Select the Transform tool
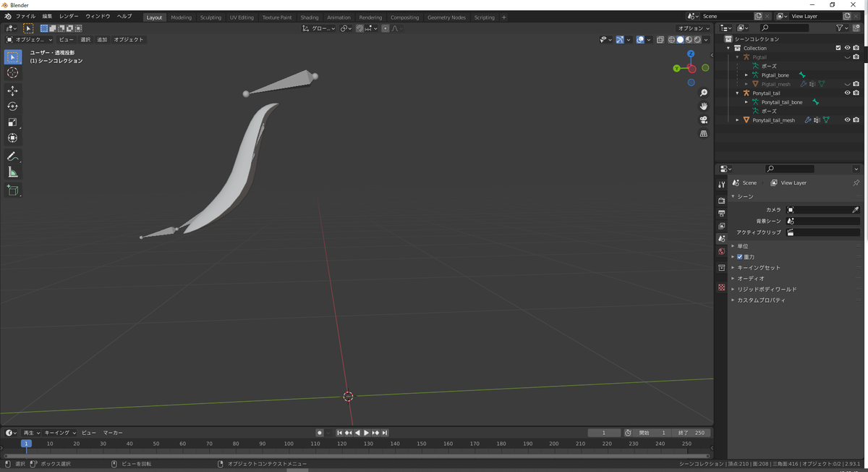The image size is (868, 472). [x=12, y=138]
